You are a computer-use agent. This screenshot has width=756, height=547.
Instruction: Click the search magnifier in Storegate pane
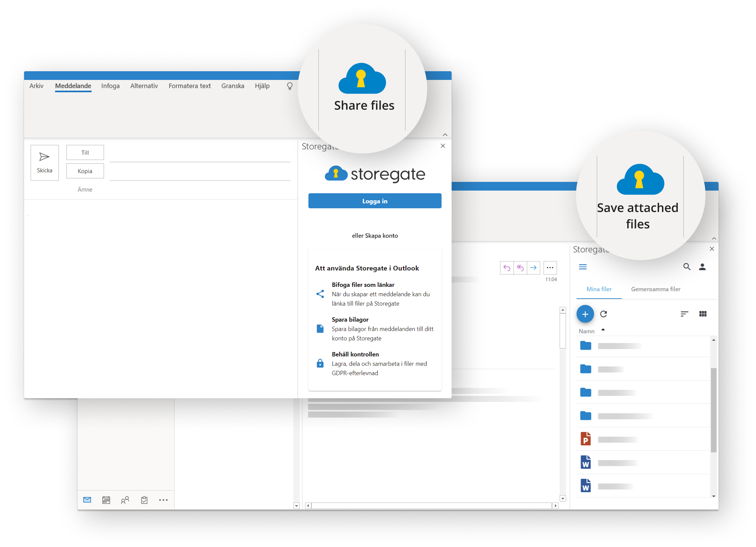coord(687,267)
